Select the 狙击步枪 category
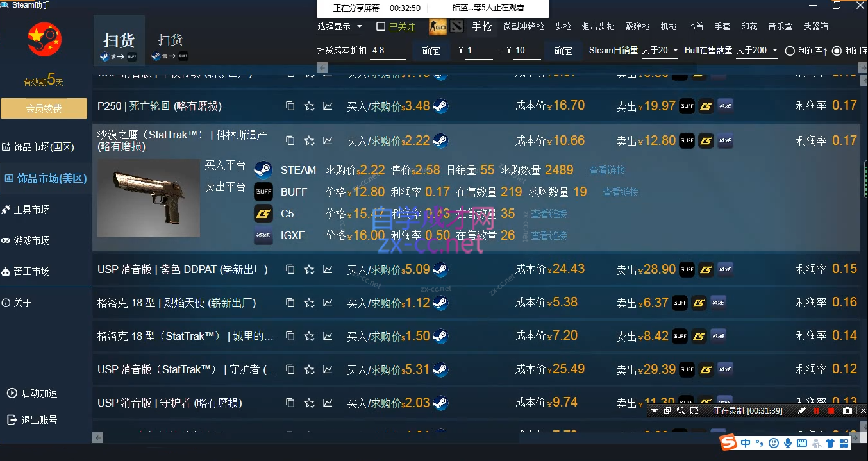Image resolution: width=868 pixels, height=461 pixels. pos(598,26)
